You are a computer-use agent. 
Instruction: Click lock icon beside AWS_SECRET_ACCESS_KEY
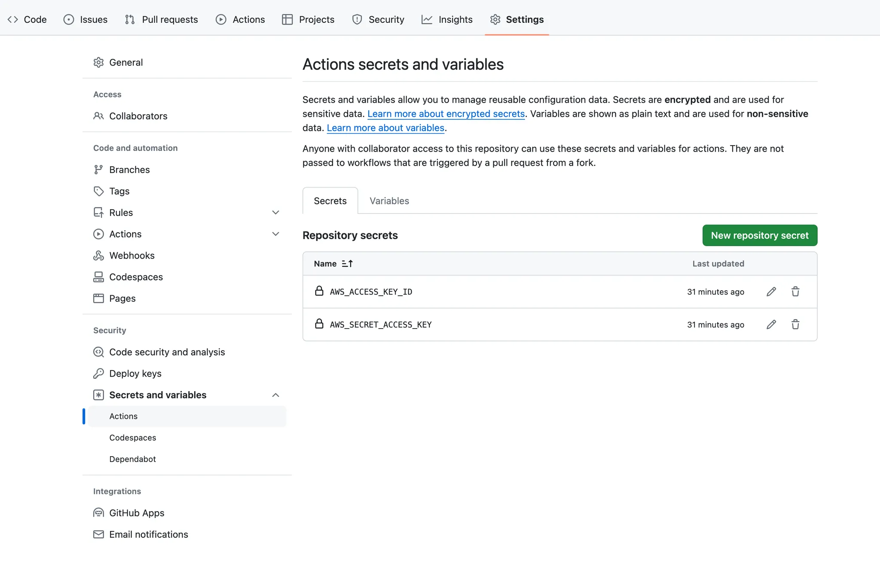[319, 324]
